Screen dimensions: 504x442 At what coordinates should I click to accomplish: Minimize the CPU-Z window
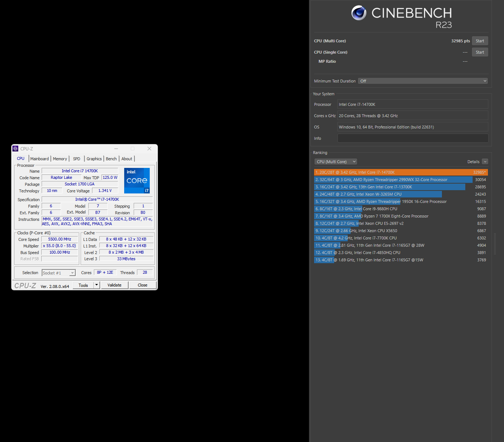pyautogui.click(x=116, y=149)
